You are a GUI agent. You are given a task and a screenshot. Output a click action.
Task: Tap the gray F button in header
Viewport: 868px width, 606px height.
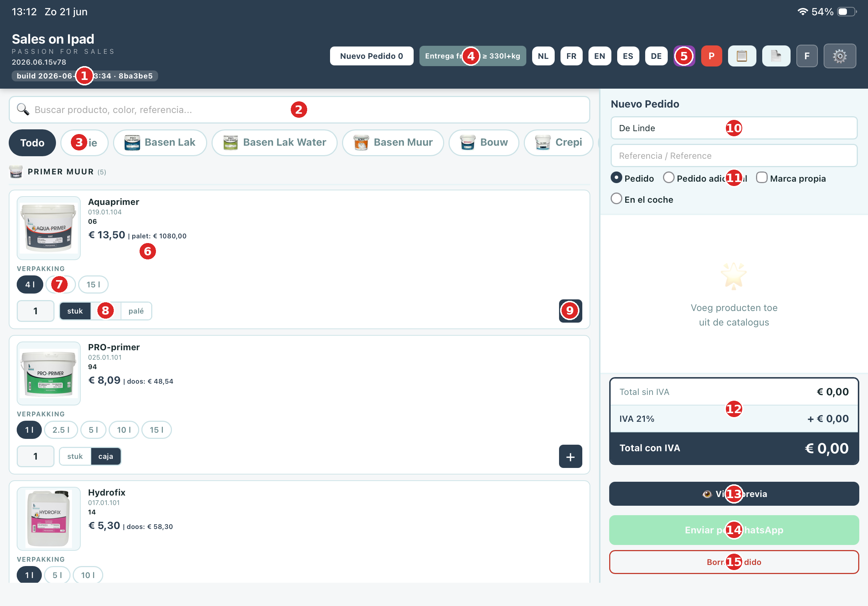(807, 56)
